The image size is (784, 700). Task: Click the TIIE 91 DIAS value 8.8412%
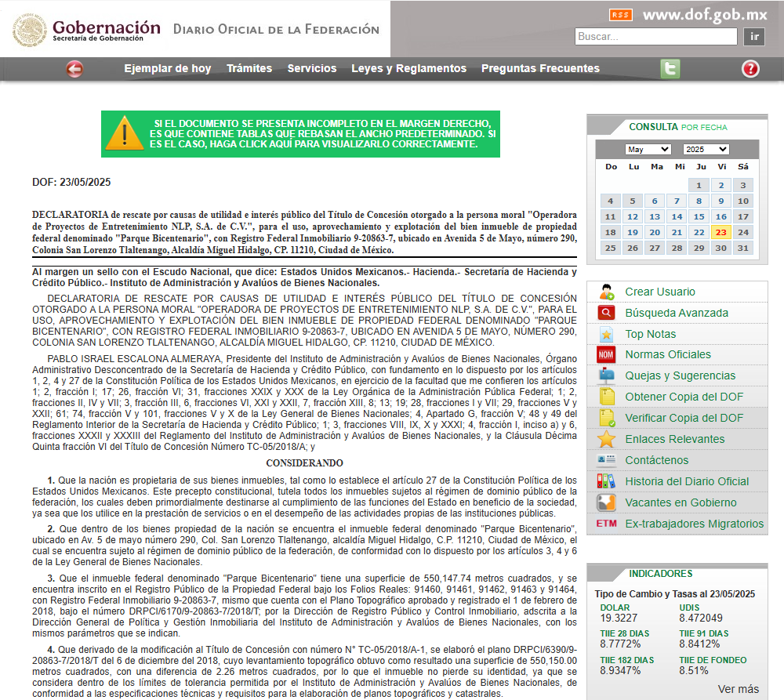click(x=699, y=644)
